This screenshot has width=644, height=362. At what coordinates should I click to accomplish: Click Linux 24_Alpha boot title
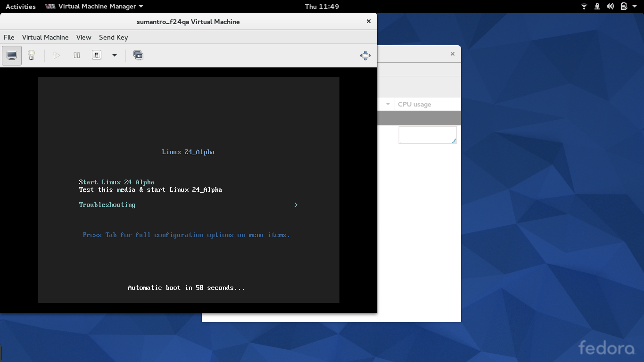click(x=188, y=152)
